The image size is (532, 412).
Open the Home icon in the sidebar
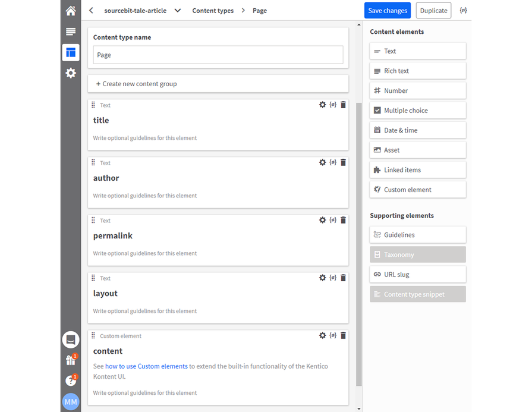(x=71, y=11)
